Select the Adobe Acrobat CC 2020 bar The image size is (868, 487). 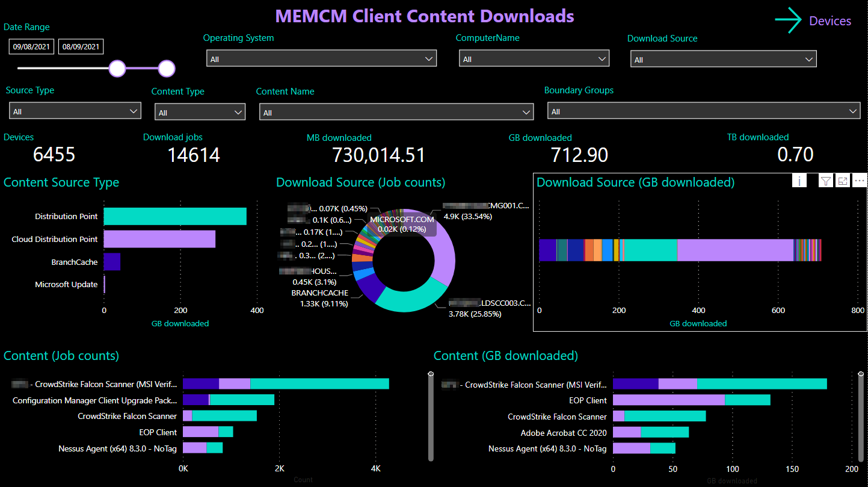pyautogui.click(x=650, y=432)
